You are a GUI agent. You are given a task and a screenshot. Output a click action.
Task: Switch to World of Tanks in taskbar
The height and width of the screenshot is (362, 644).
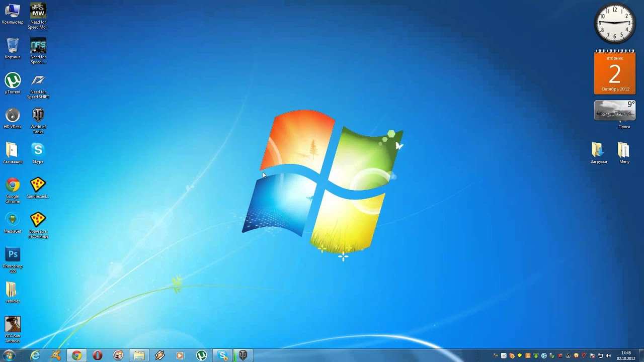[243, 355]
